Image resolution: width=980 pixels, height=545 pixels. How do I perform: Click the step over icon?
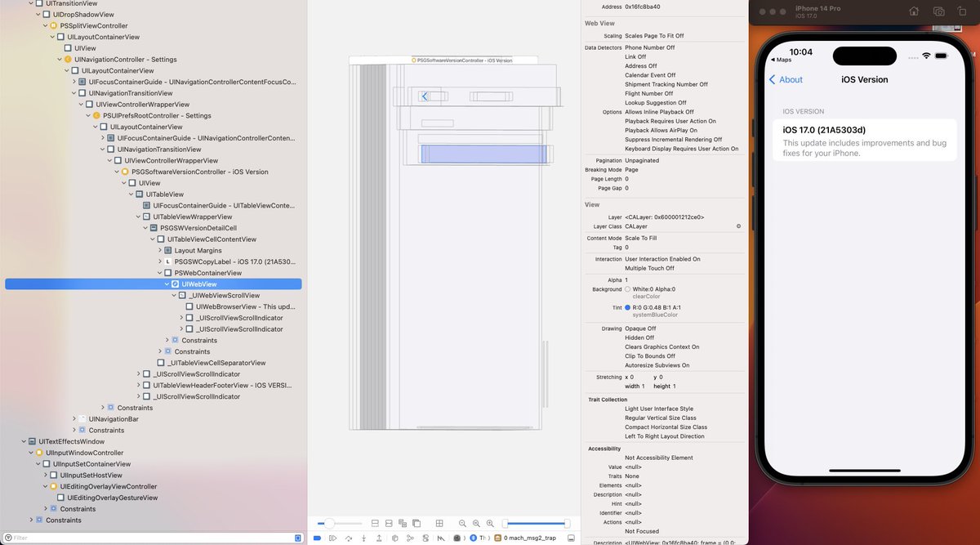point(349,538)
